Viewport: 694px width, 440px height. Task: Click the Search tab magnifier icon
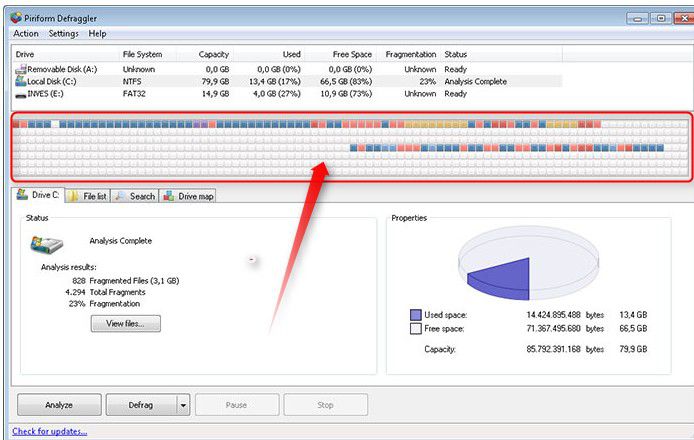120,196
